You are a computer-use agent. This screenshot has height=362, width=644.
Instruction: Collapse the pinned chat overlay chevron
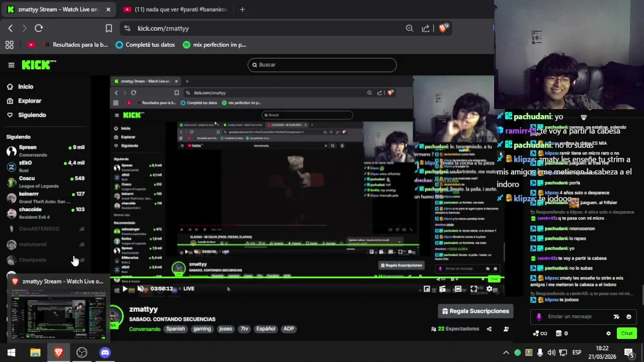click(x=584, y=118)
